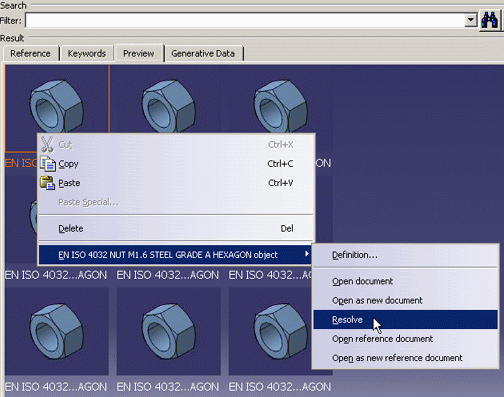Image resolution: width=504 pixels, height=397 pixels.
Task: Switch to the Reference tab
Action: (x=30, y=54)
